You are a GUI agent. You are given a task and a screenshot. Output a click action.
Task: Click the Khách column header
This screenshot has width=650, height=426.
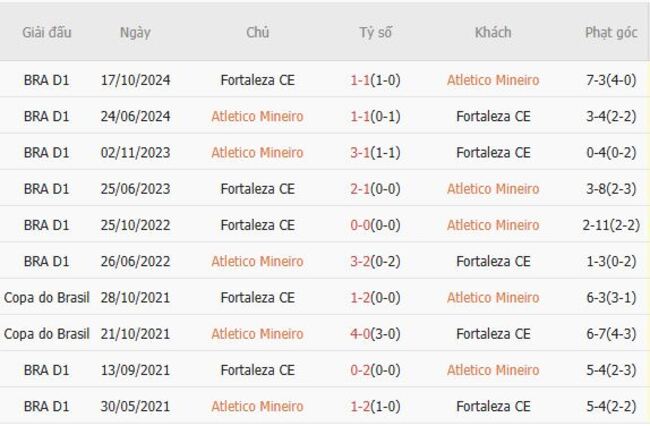point(493,32)
